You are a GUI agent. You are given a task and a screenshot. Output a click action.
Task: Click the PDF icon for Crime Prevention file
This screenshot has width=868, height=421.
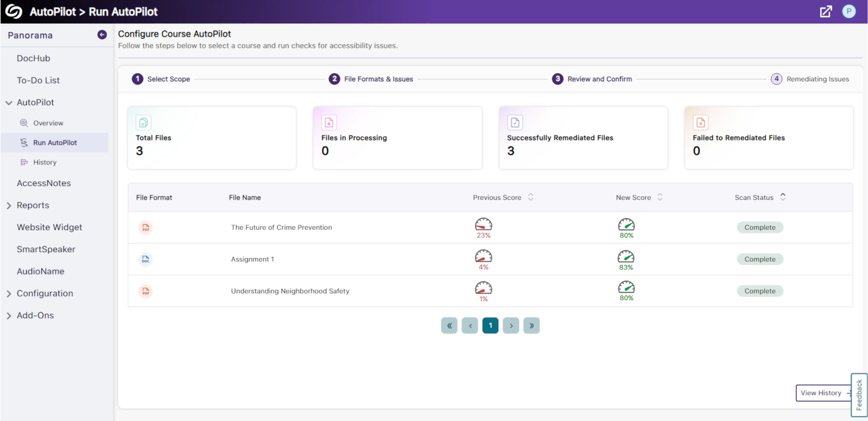click(x=145, y=228)
